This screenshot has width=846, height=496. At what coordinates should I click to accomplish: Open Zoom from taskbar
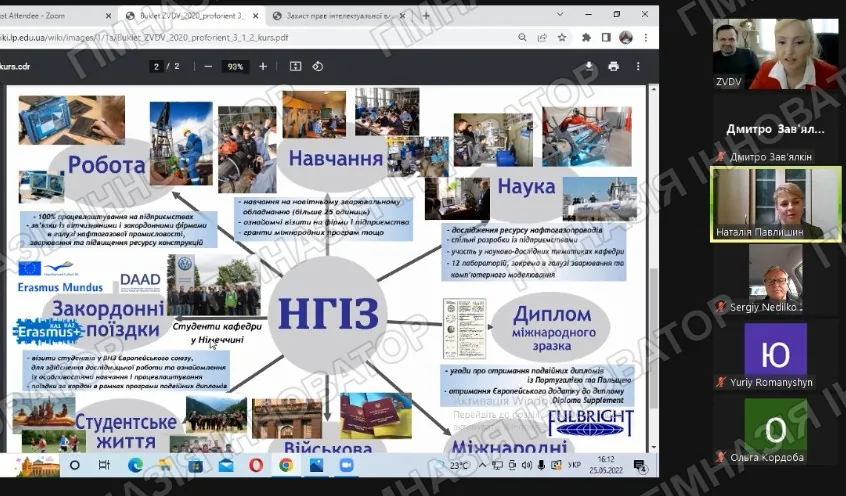pos(346,465)
